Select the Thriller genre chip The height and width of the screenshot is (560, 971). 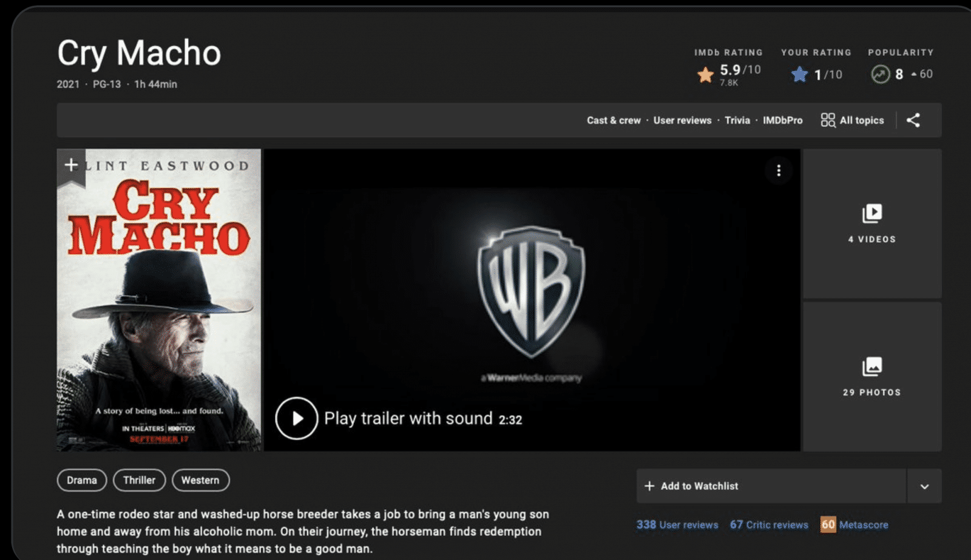(x=139, y=480)
